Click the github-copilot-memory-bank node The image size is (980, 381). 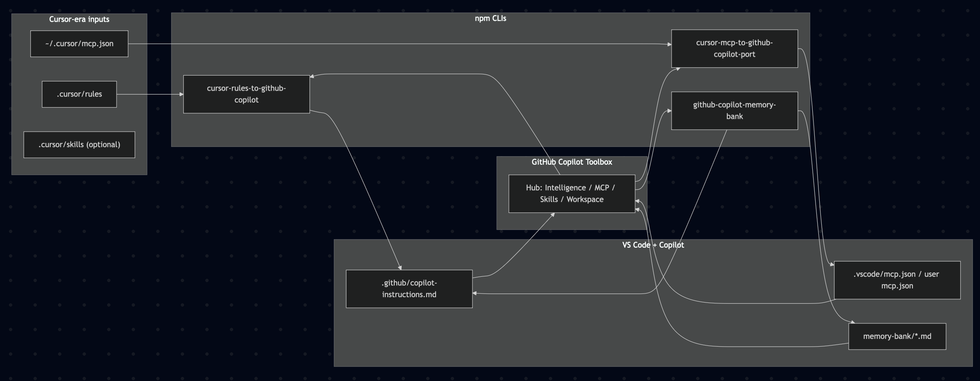pyautogui.click(x=734, y=110)
